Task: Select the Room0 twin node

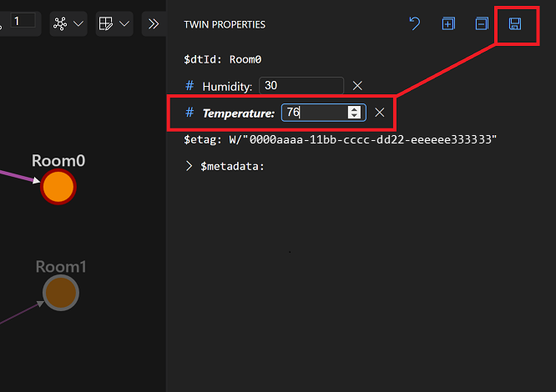Action: tap(58, 186)
